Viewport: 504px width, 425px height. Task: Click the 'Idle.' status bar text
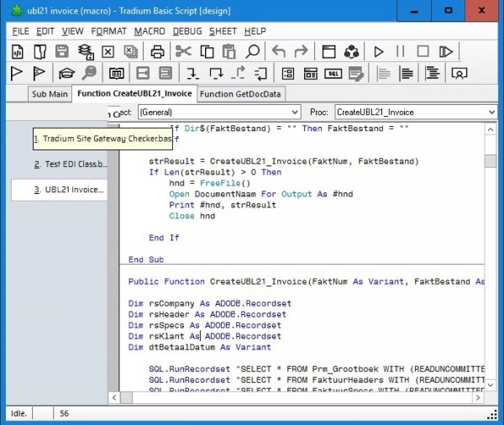[x=18, y=413]
